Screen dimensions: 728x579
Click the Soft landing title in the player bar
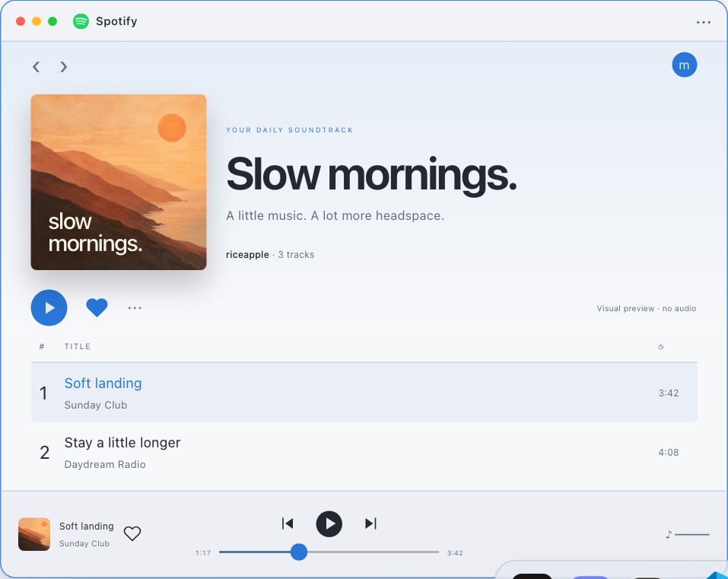point(87,526)
